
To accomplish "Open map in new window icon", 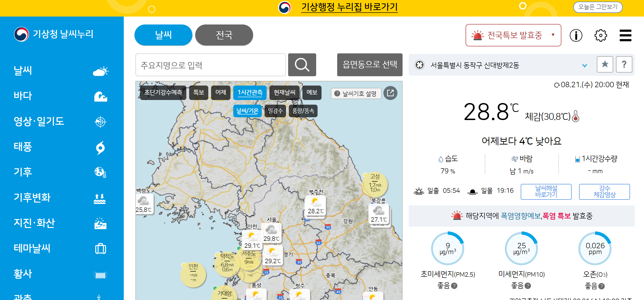I will tap(390, 93).
